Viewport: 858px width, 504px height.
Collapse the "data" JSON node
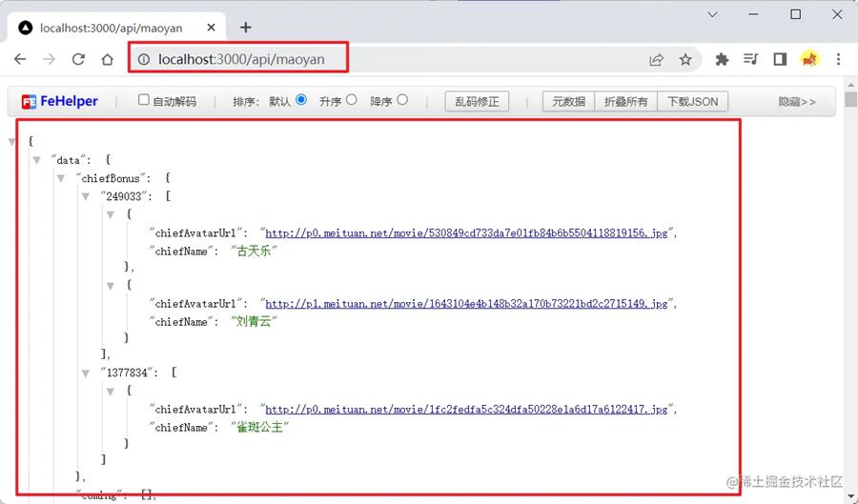[36, 160]
